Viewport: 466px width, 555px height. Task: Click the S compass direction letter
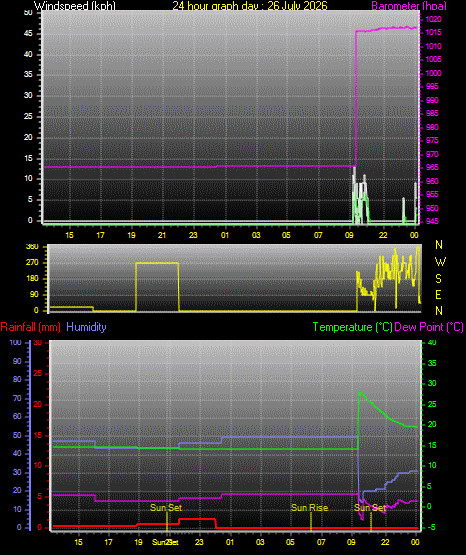tap(438, 279)
